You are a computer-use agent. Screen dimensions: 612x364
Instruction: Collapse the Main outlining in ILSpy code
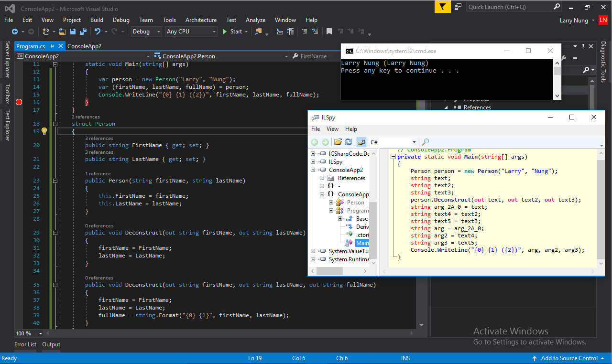coord(393,157)
